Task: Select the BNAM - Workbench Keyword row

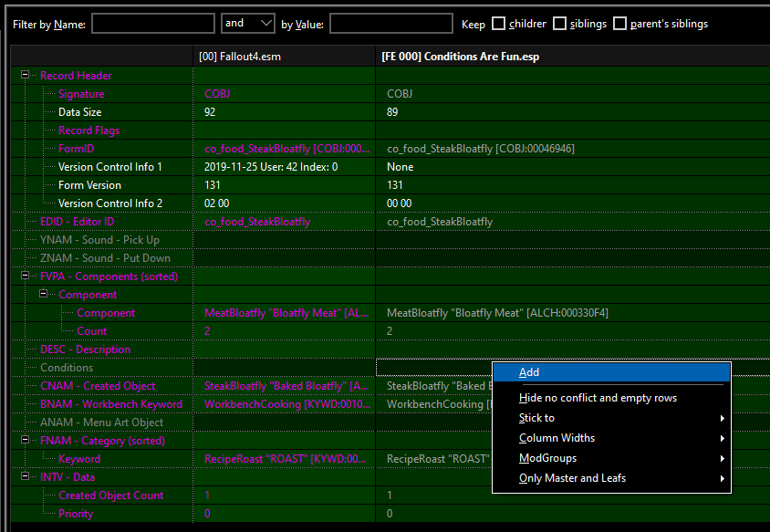Action: coord(111,403)
